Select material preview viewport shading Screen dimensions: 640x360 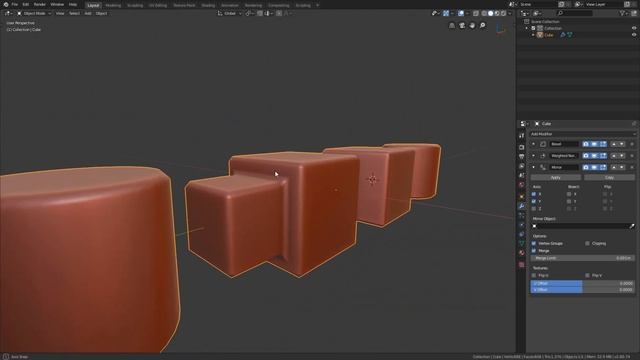497,13
